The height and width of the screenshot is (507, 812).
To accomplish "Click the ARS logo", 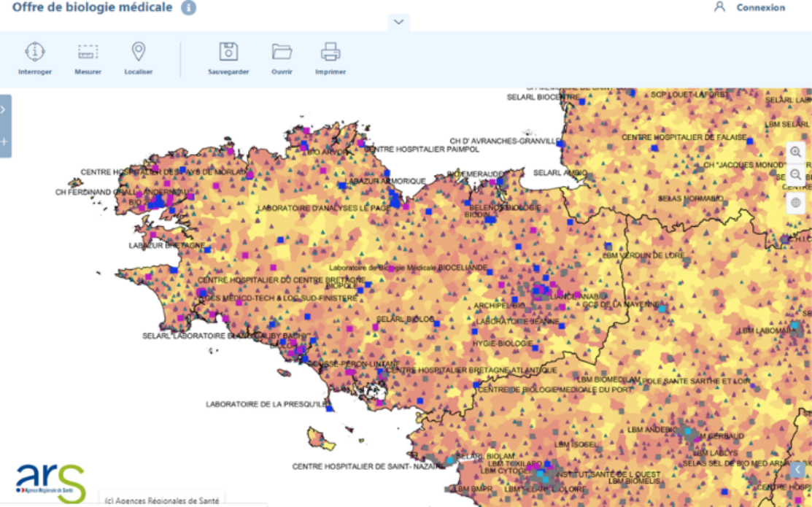I will (x=50, y=483).
